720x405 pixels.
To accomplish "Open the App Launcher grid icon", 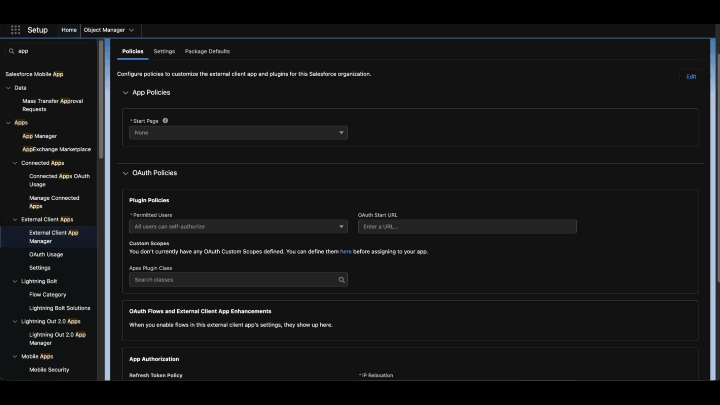I will tap(15, 30).
